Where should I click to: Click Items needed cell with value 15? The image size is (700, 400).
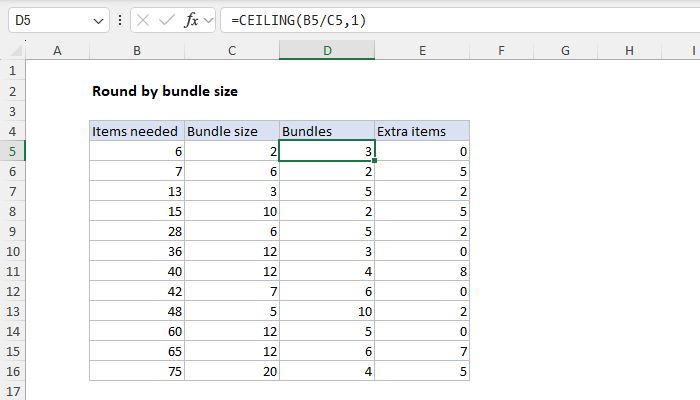pos(137,211)
